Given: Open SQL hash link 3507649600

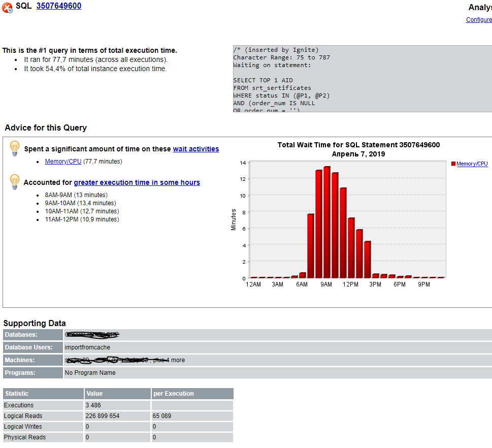Looking at the screenshot, I should (59, 6).
